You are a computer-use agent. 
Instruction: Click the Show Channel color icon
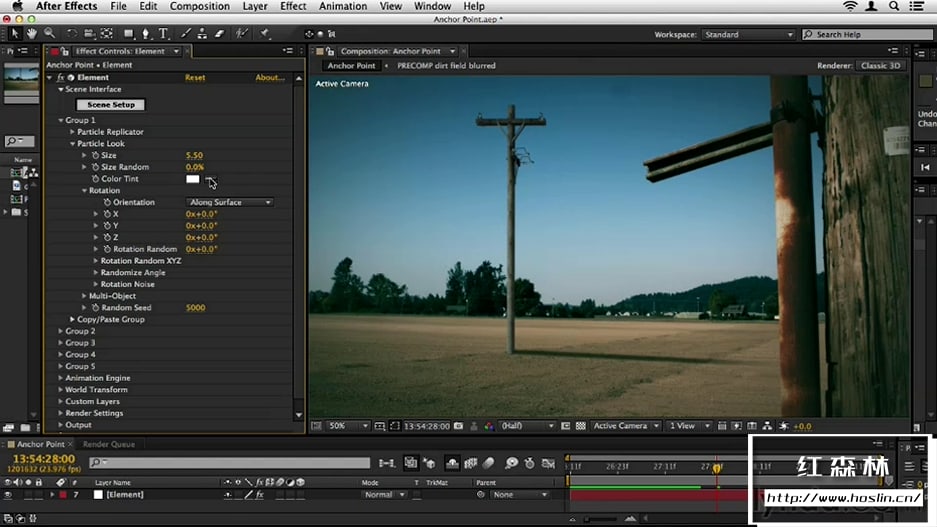point(489,426)
